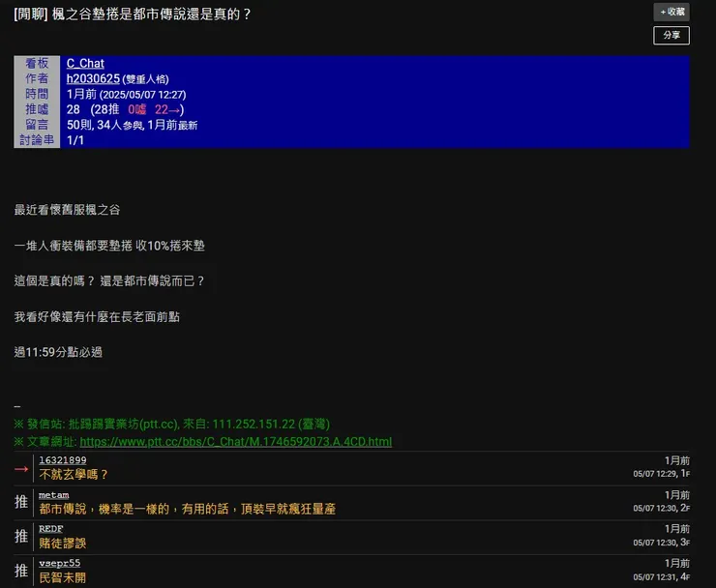Image resolution: width=716 pixels, height=588 pixels.
Task: Click the timestamp 05/07 12:31, 4F
Action: tap(661, 577)
